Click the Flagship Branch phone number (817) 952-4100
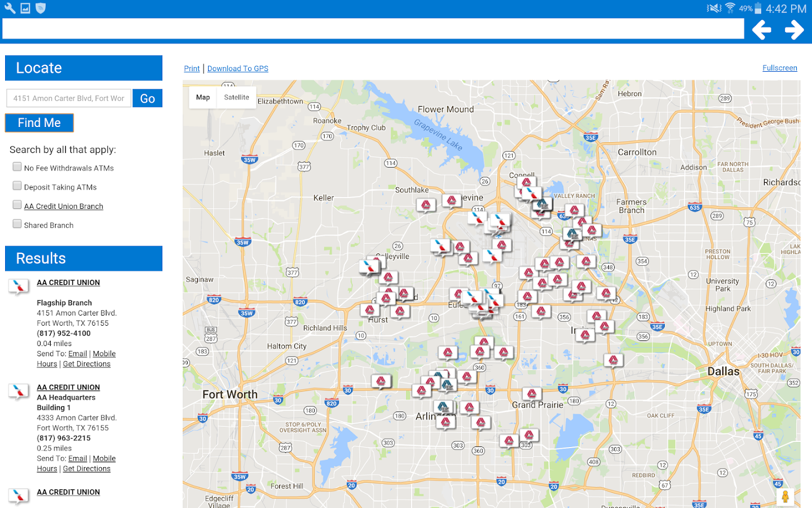This screenshot has height=508, width=812. [x=64, y=334]
